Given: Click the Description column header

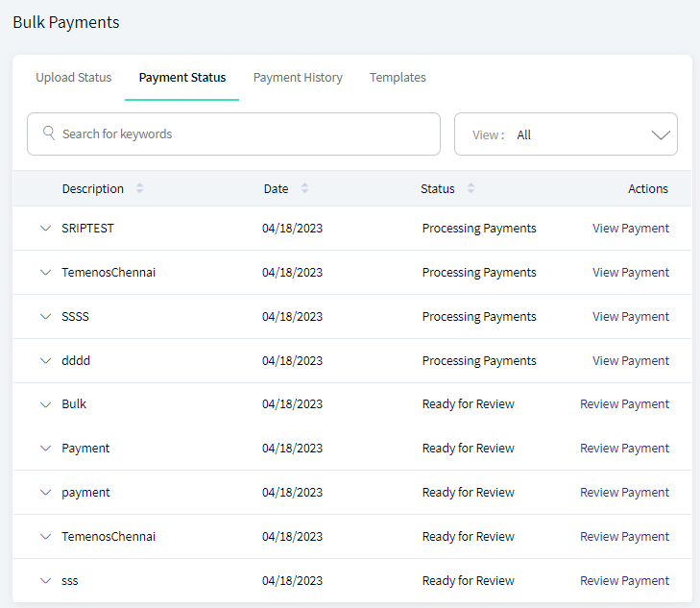Looking at the screenshot, I should (93, 189).
